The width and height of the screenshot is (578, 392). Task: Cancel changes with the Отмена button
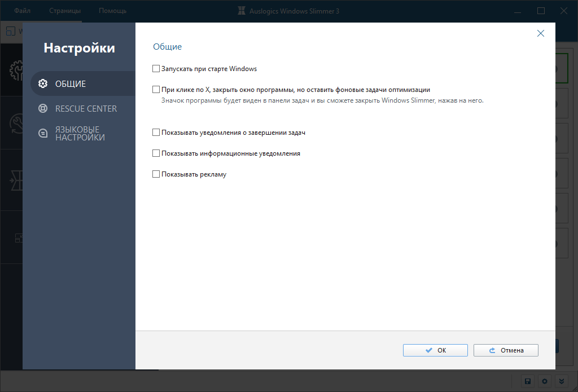tap(506, 350)
